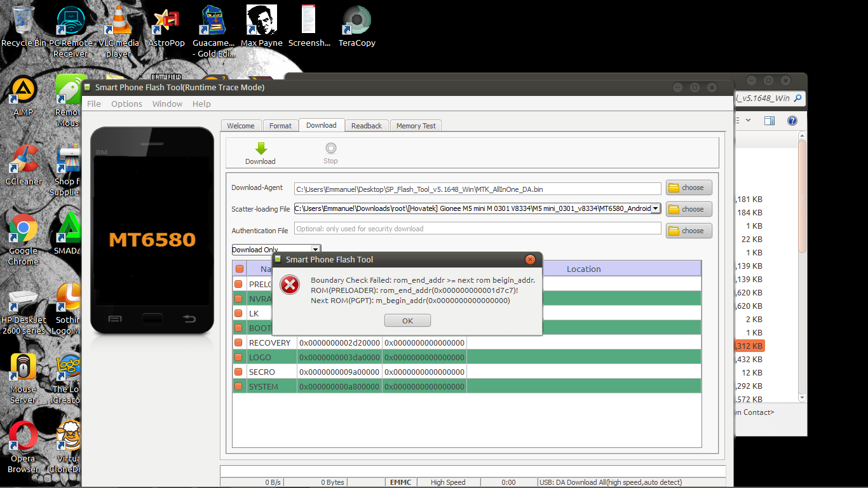Select the Max Payne desktop shortcut
Viewport: 868px width, 488px height.
click(262, 26)
